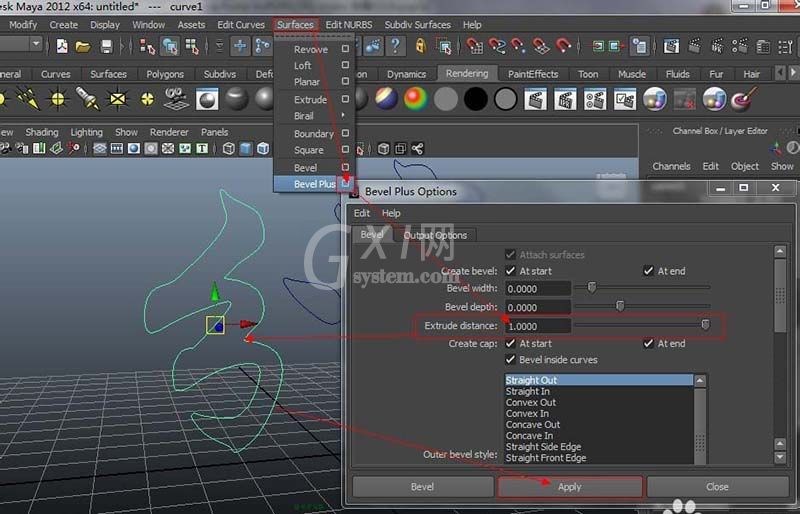Toggle Bevel inside curves checkbox

coord(510,359)
